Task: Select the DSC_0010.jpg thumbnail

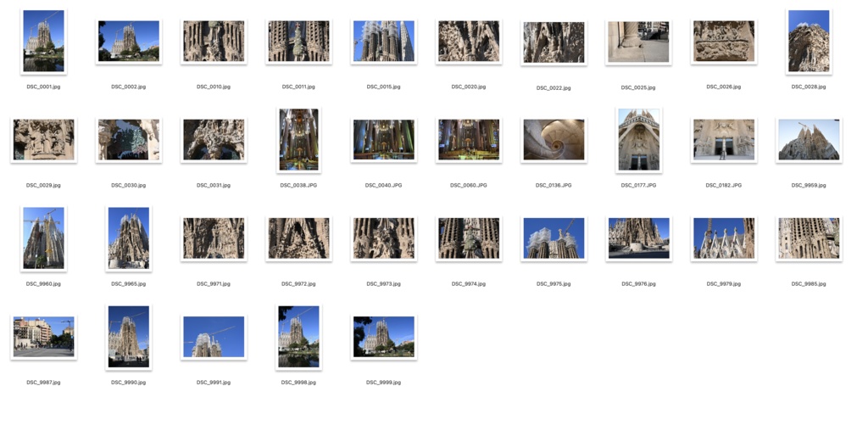Action: coord(214,42)
